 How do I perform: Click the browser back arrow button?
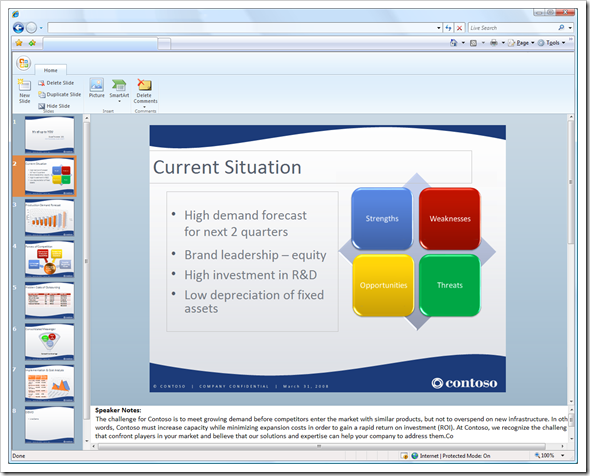click(18, 27)
